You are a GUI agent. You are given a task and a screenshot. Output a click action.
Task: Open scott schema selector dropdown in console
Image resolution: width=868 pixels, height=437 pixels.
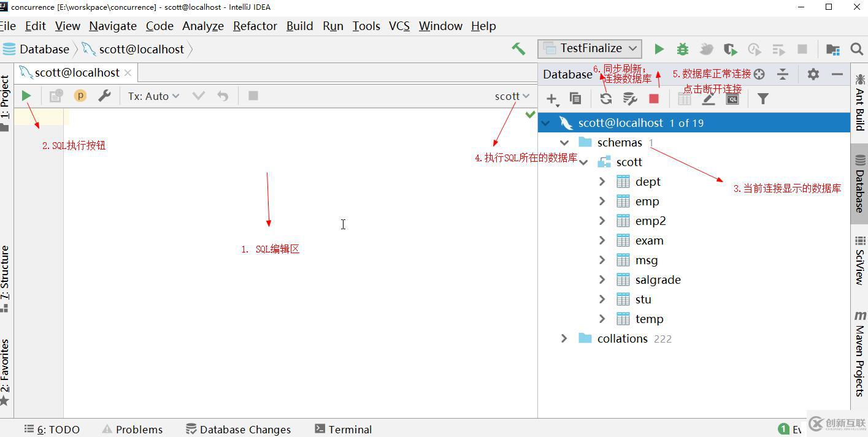[512, 96]
